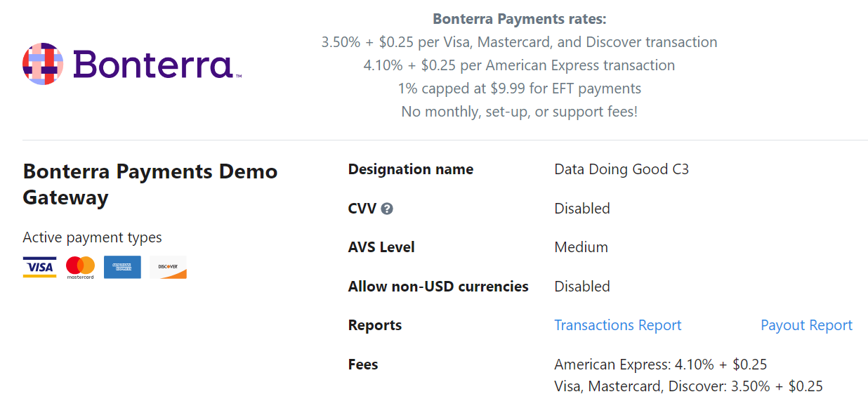Viewport: 868px width, 406px height.
Task: Toggle the CVV Disabled setting
Action: click(581, 208)
